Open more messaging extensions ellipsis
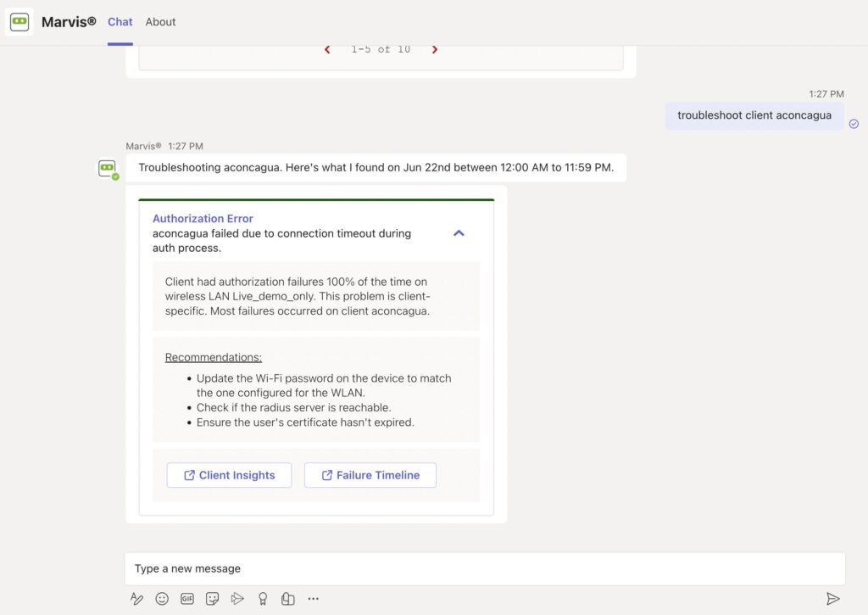Screen dimensions: 868x615 pos(314,599)
